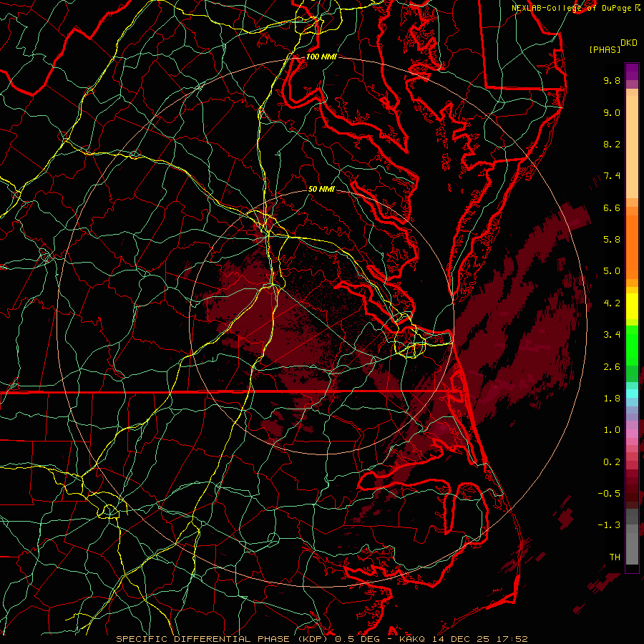Pick the pink segment of the color bar

tap(632, 434)
